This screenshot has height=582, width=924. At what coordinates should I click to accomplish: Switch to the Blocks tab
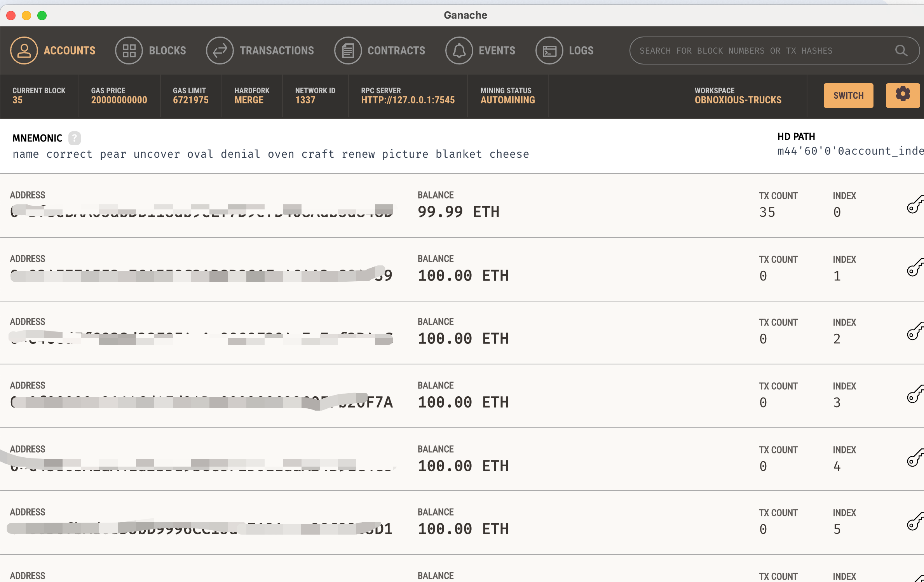151,51
